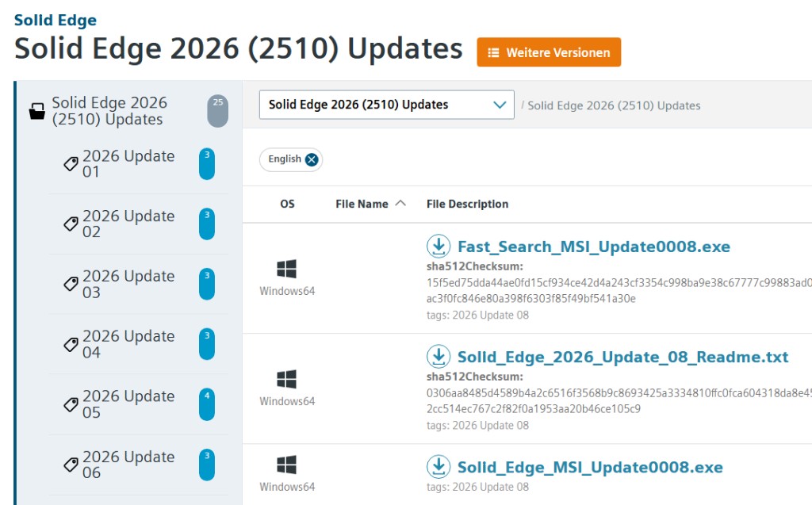Click the 25 count badge on the folder
Viewport: 812px width, 505px height.
pyautogui.click(x=217, y=111)
